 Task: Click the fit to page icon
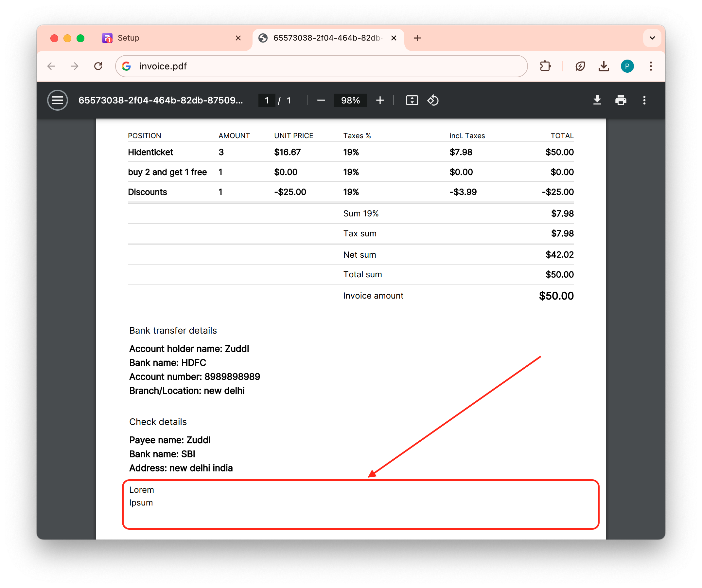coord(412,100)
